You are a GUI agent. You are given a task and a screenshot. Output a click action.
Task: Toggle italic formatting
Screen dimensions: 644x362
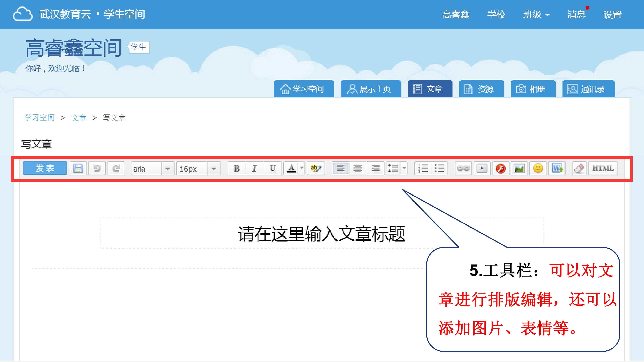click(x=255, y=168)
